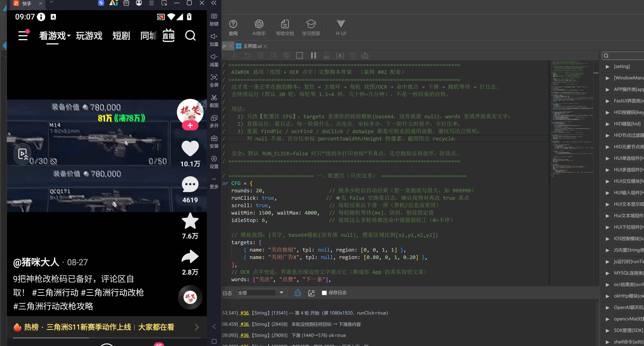
Task: Follow author with red plus button
Action: click(x=190, y=125)
